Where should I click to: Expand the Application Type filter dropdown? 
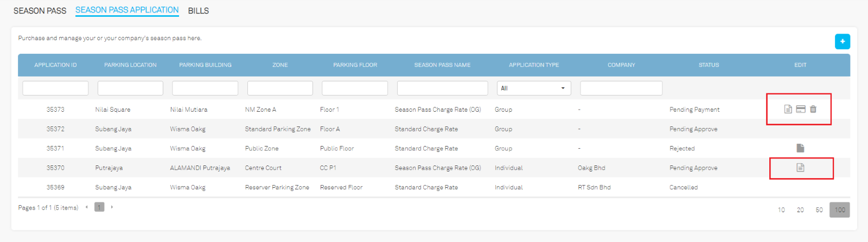coord(534,88)
